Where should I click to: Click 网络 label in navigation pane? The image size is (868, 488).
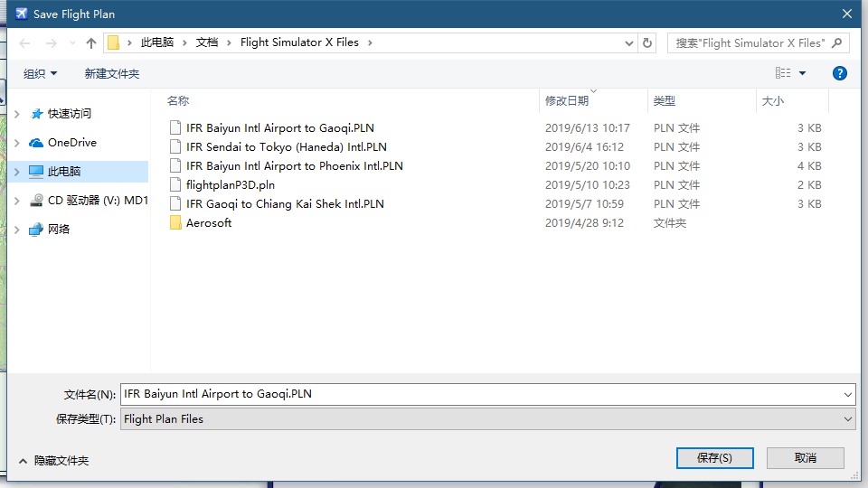[x=59, y=229]
